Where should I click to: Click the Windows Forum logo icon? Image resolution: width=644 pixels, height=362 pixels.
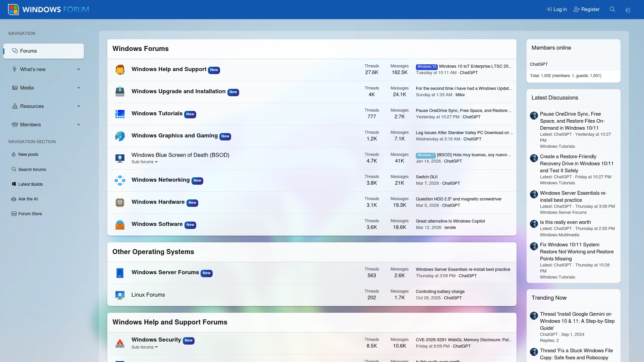click(13, 9)
